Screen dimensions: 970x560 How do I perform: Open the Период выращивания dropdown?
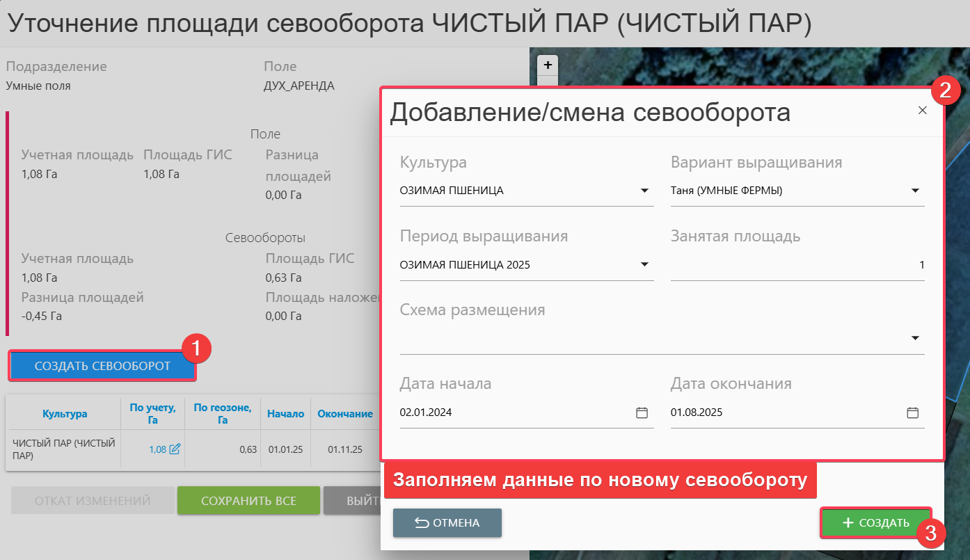[x=644, y=264]
